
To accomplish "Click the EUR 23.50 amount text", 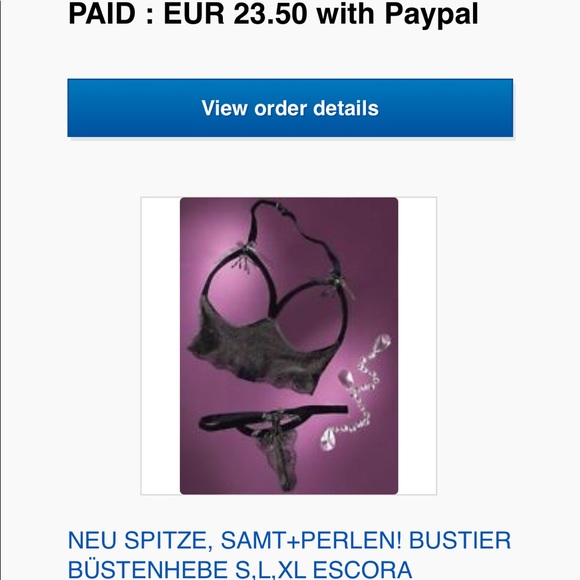I will [235, 14].
